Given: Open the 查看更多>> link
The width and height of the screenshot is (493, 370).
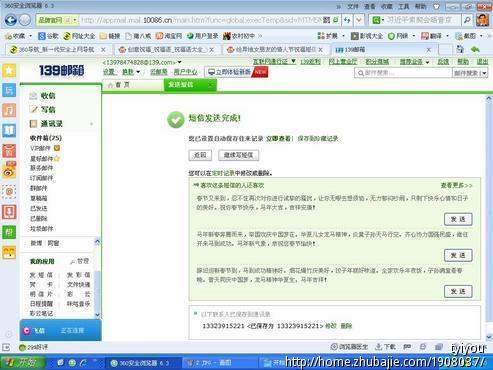Looking at the screenshot, I should point(456,185).
